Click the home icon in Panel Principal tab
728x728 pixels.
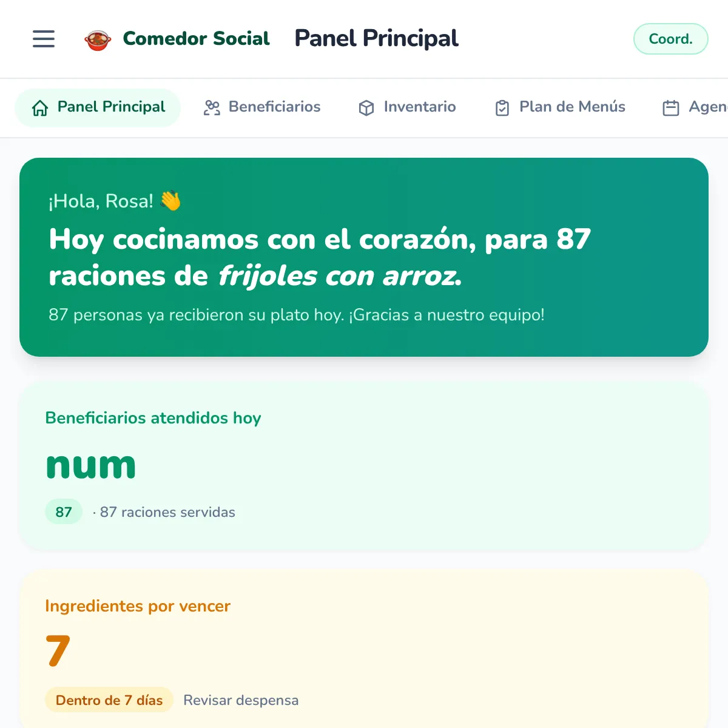point(40,108)
